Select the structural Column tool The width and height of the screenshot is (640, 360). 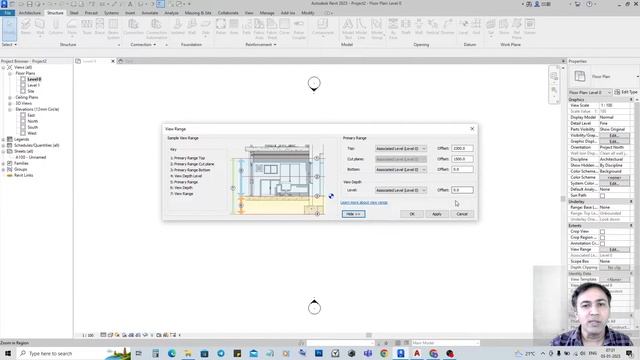pos(56,27)
